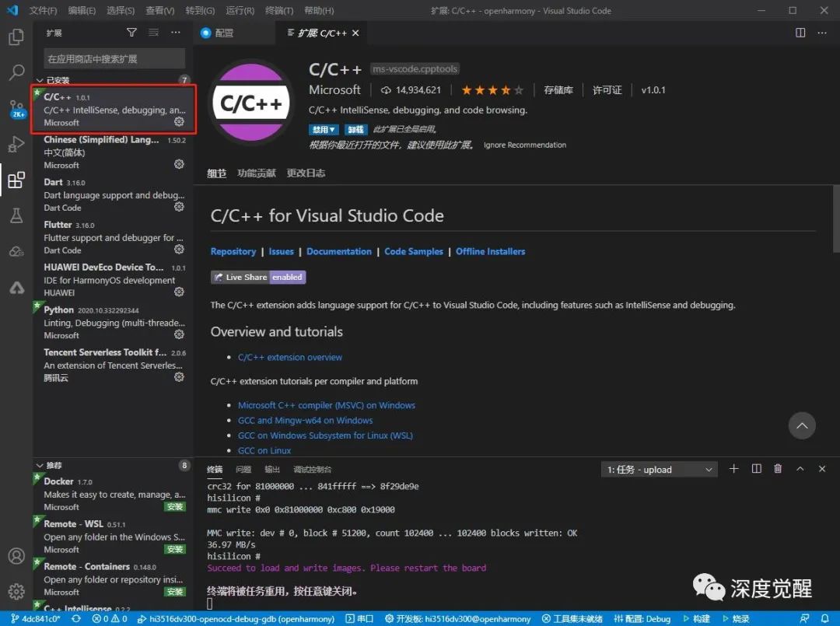
Task: Open the Search view in activity bar
Action: 16,72
